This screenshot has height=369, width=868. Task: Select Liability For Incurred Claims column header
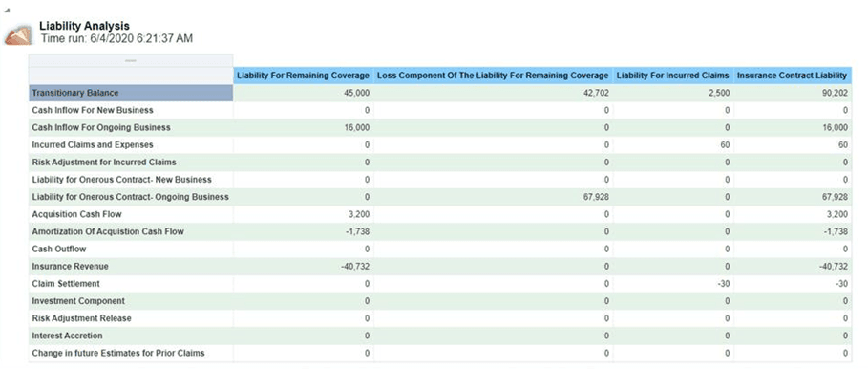pyautogui.click(x=672, y=76)
